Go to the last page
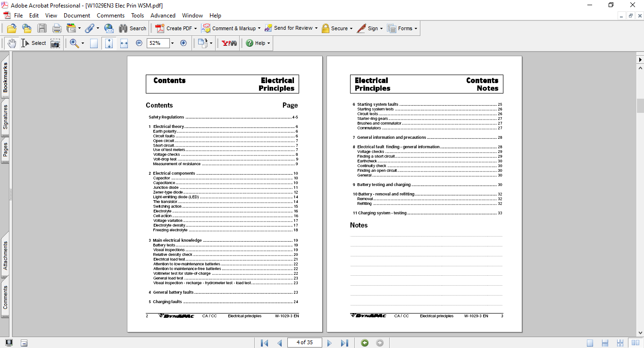644x348 pixels. [x=344, y=343]
